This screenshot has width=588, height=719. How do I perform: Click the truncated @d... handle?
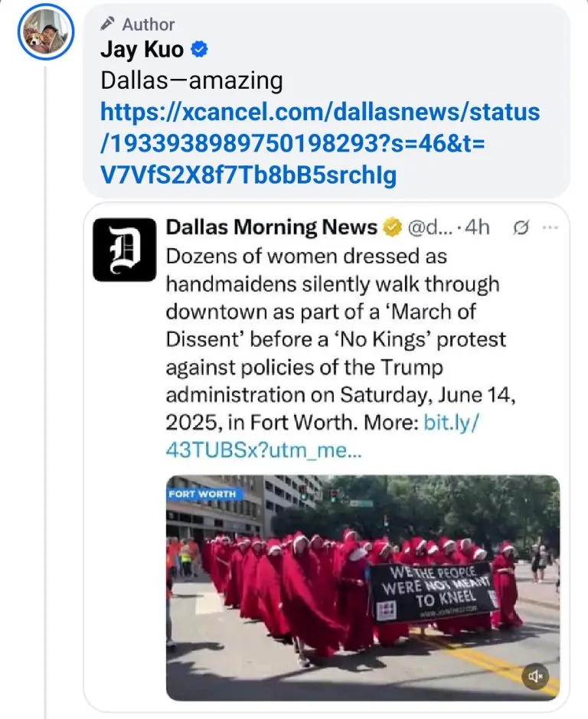pyautogui.click(x=430, y=227)
